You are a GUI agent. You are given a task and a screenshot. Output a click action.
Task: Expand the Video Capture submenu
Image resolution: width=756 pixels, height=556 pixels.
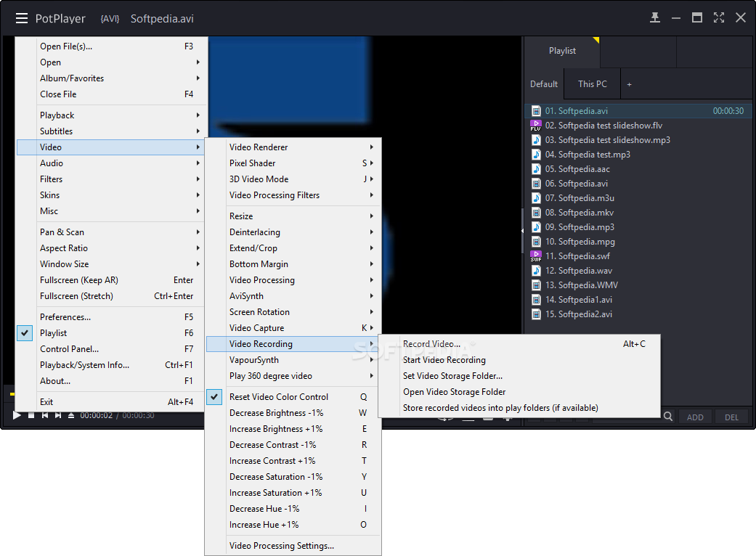(293, 327)
